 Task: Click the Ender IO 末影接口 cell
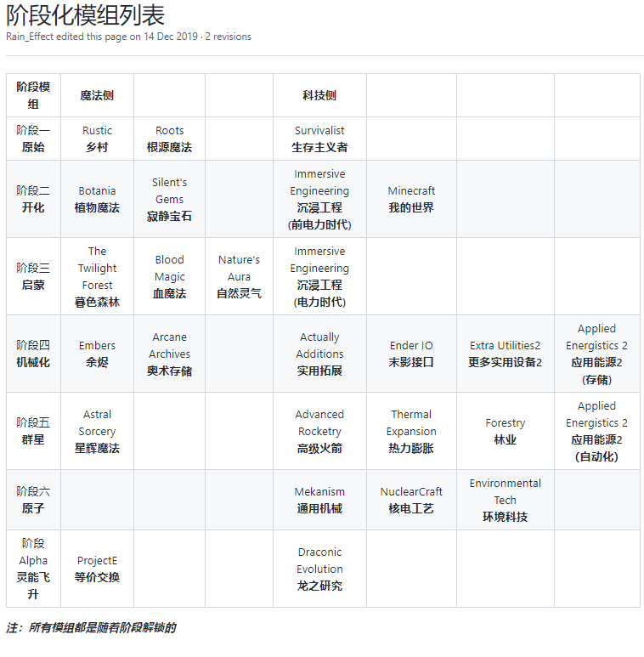point(411,354)
